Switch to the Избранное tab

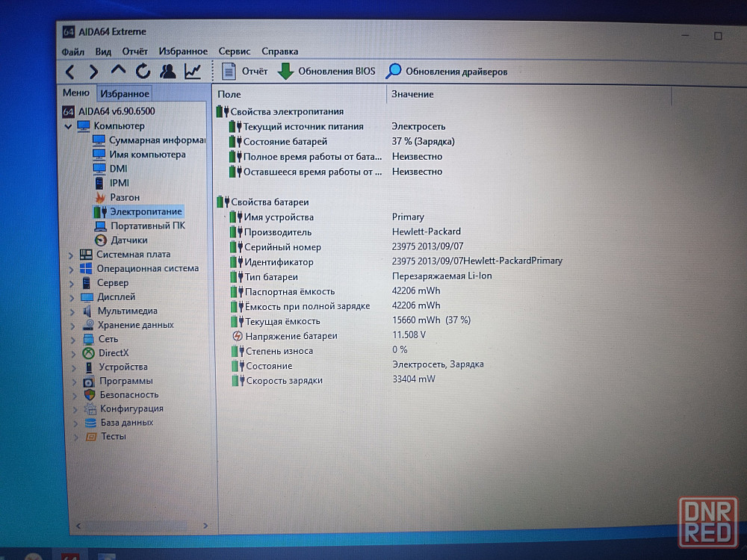tap(125, 93)
